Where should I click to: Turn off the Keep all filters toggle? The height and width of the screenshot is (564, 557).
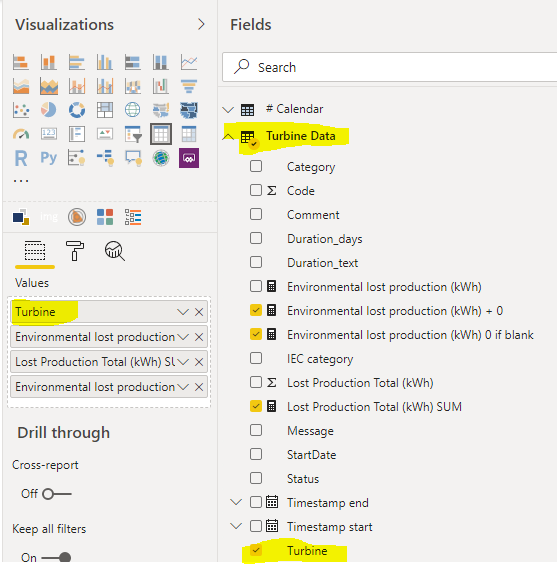pyautogui.click(x=56, y=558)
